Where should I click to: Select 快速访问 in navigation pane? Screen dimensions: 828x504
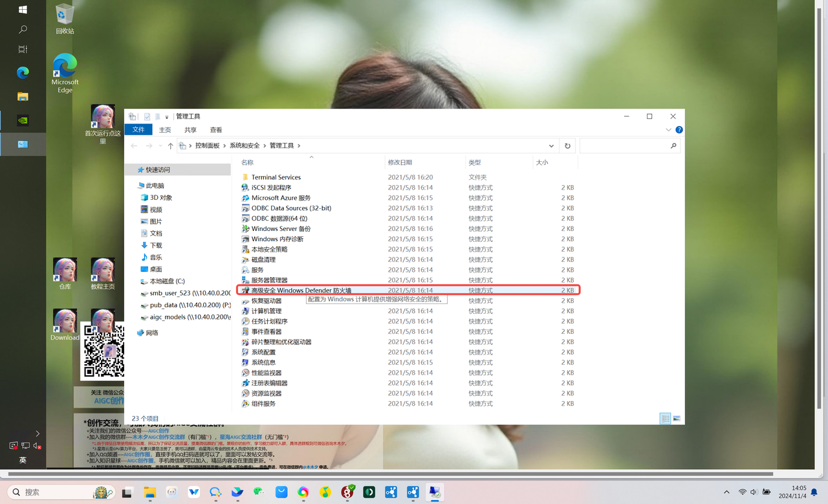click(157, 170)
